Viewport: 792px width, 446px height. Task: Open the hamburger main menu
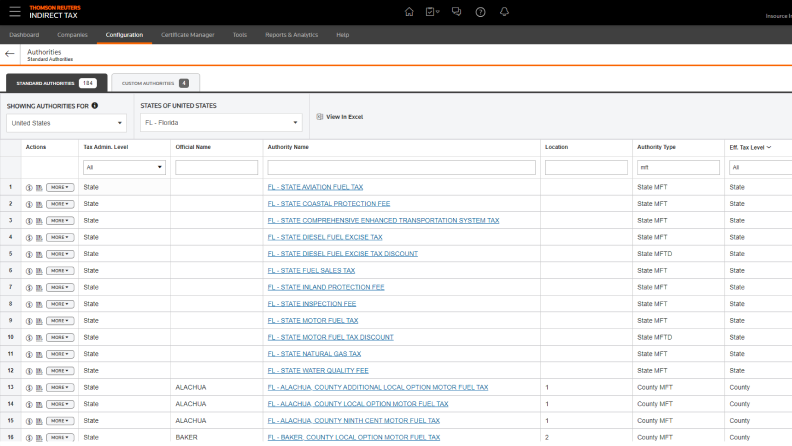coord(14,11)
